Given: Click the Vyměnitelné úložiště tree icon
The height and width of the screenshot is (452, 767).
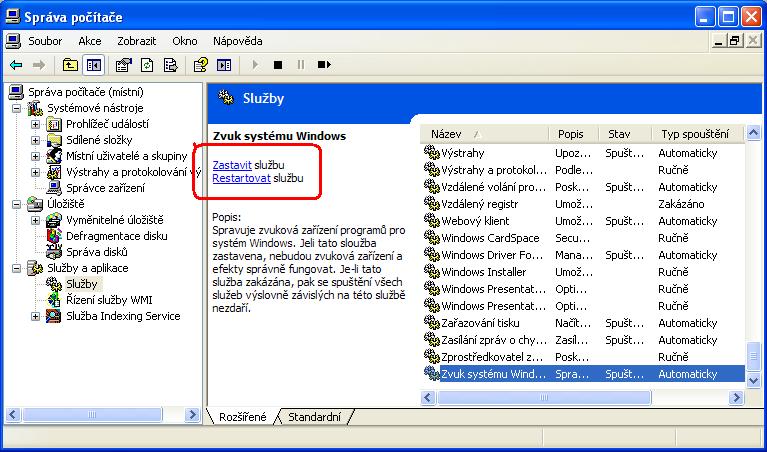Looking at the screenshot, I should [x=54, y=220].
